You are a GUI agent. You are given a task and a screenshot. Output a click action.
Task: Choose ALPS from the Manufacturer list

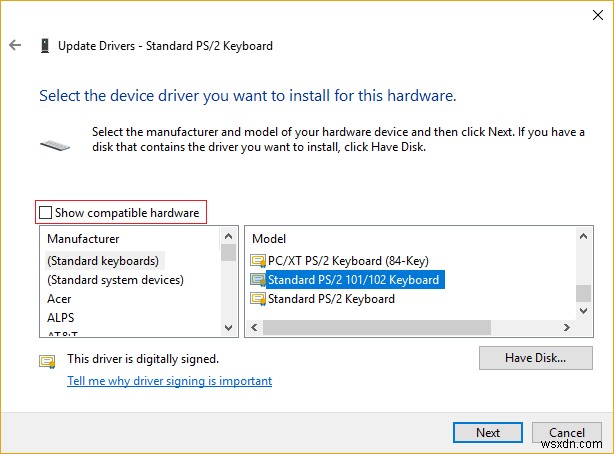click(x=62, y=318)
